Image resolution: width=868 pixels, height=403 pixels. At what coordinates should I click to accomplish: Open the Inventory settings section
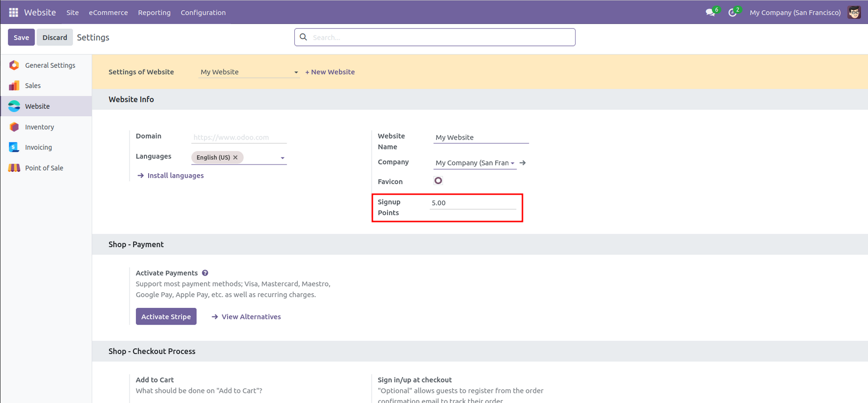(39, 127)
